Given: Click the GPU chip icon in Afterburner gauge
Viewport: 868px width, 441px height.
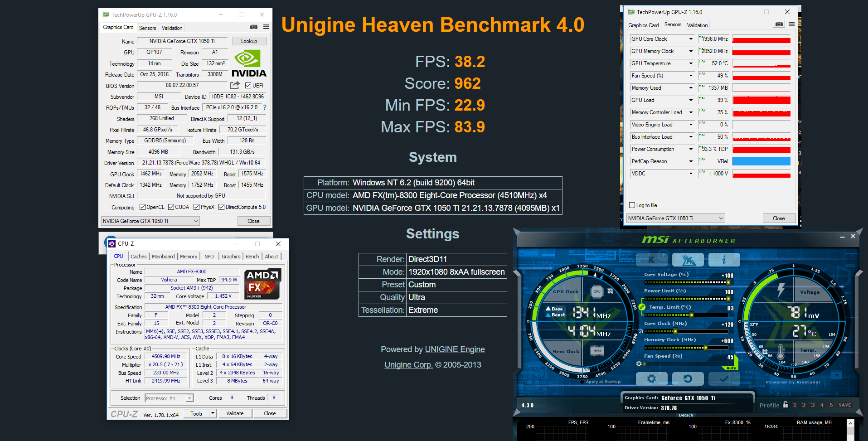Looking at the screenshot, I should [597, 291].
